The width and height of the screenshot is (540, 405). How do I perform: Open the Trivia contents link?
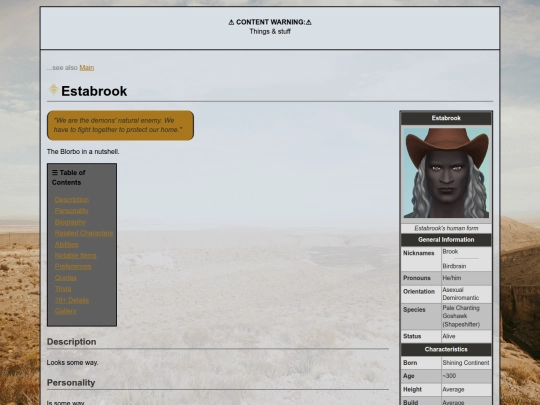click(63, 289)
